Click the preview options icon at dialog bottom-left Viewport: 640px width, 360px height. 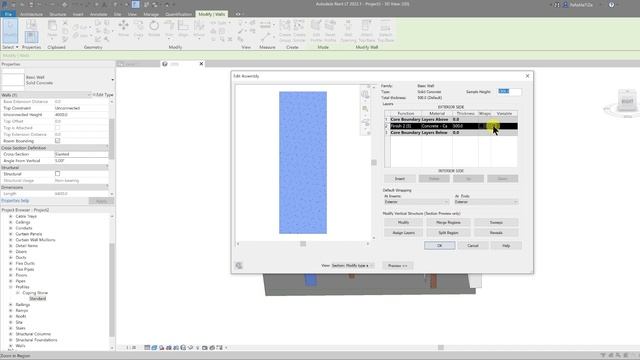(239, 266)
